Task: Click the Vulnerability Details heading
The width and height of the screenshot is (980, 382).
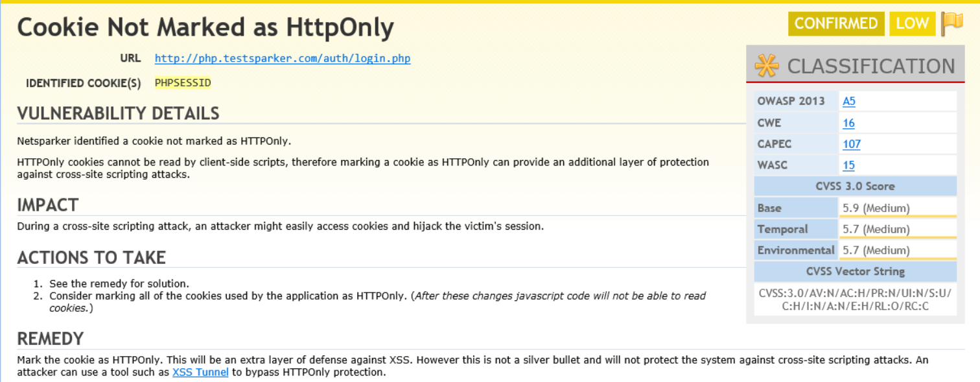Action: pyautogui.click(x=118, y=113)
